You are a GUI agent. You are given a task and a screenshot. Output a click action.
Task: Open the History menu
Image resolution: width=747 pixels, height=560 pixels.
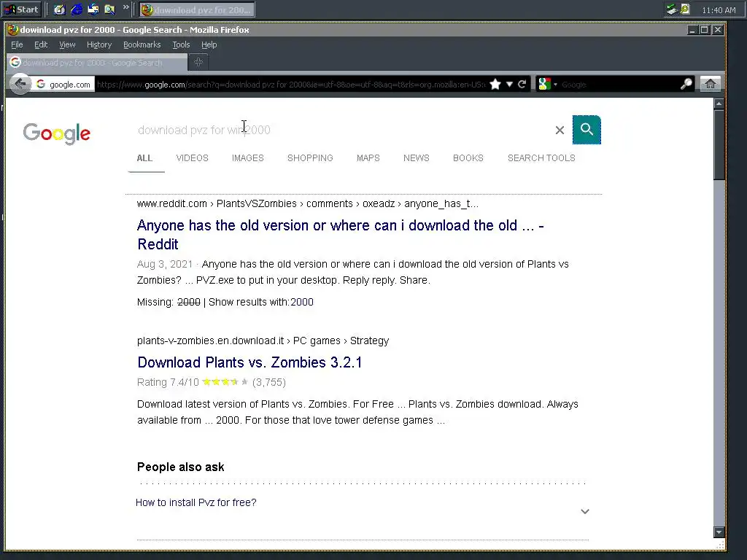tap(99, 44)
